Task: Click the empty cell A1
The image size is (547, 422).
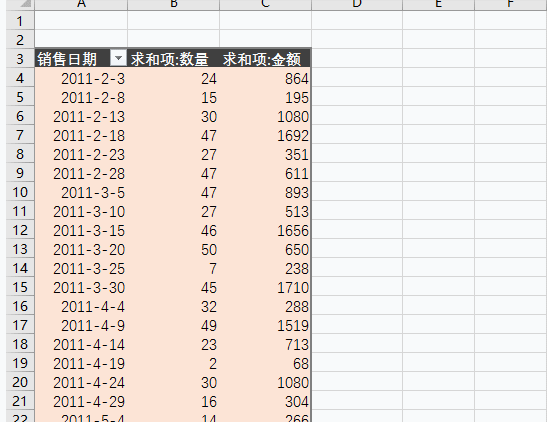Action: [81, 20]
